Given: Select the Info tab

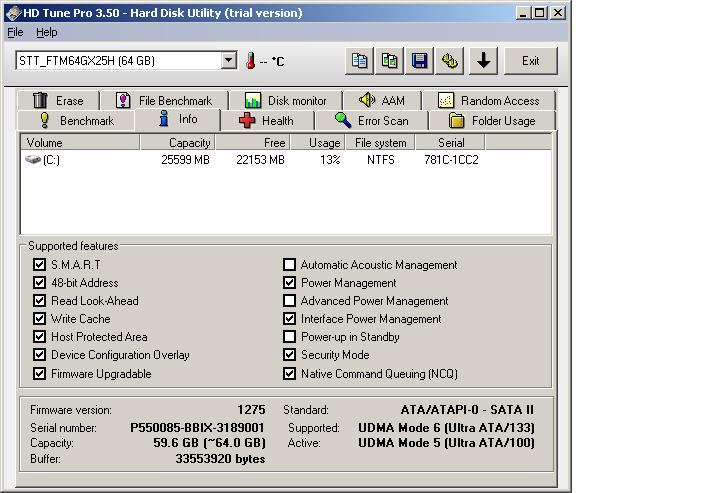Looking at the screenshot, I should 178,119.
